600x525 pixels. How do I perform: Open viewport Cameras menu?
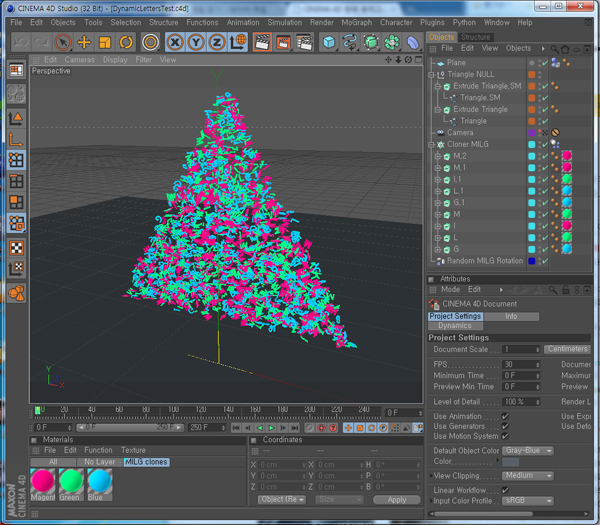point(79,60)
